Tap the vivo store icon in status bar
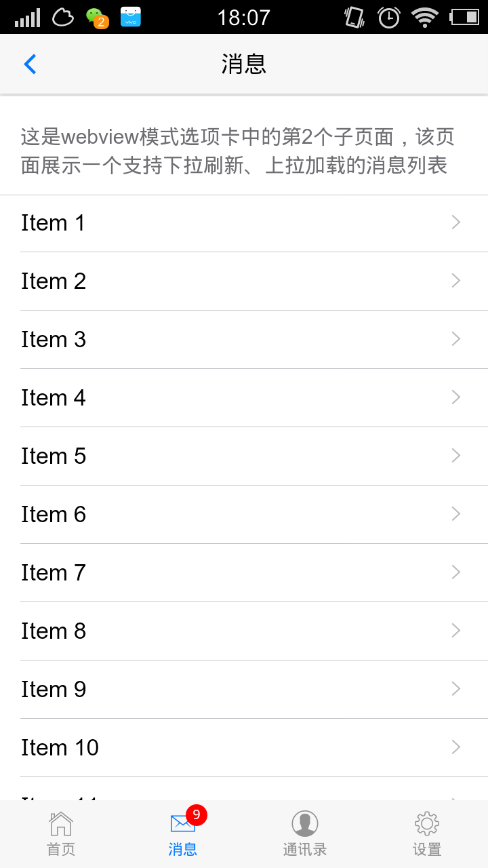 (x=131, y=17)
